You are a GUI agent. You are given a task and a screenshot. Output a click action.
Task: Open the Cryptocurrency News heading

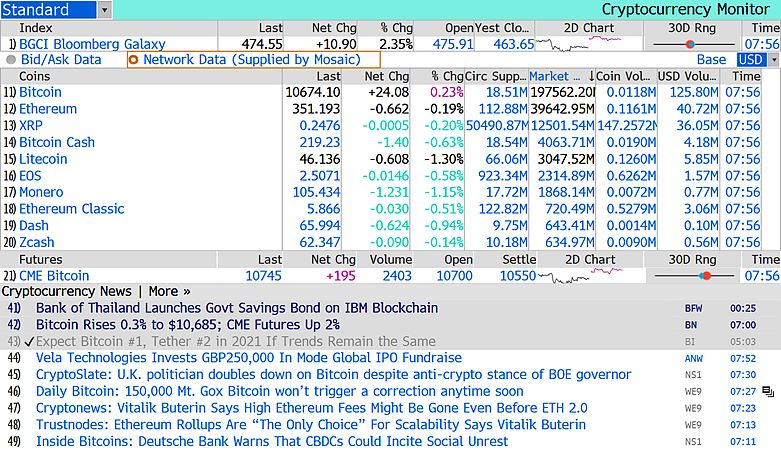coord(67,291)
